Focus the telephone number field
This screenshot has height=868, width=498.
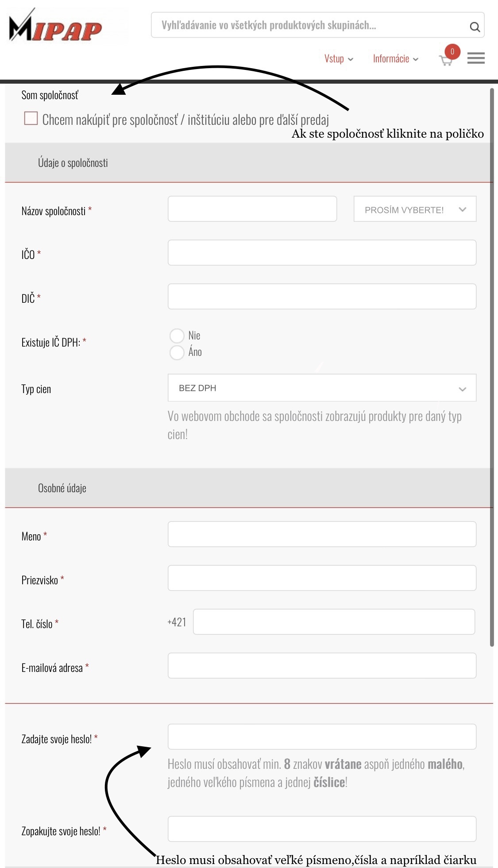click(x=334, y=622)
